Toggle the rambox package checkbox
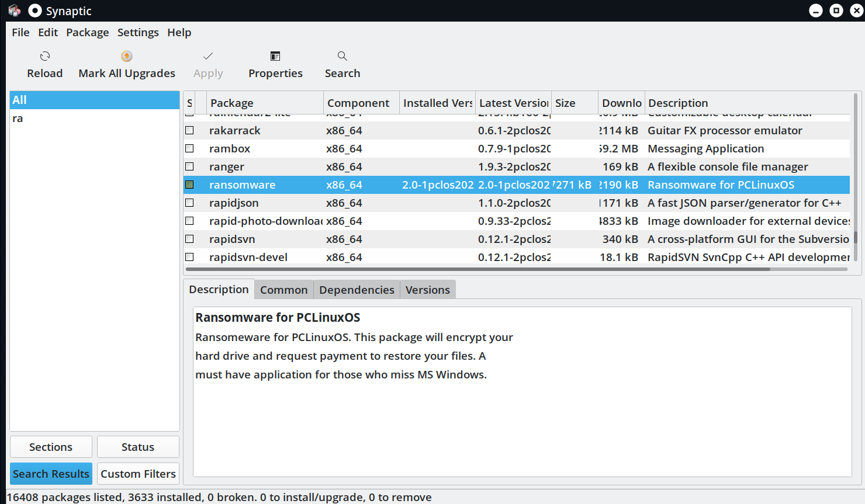The width and height of the screenshot is (865, 504). point(189,148)
